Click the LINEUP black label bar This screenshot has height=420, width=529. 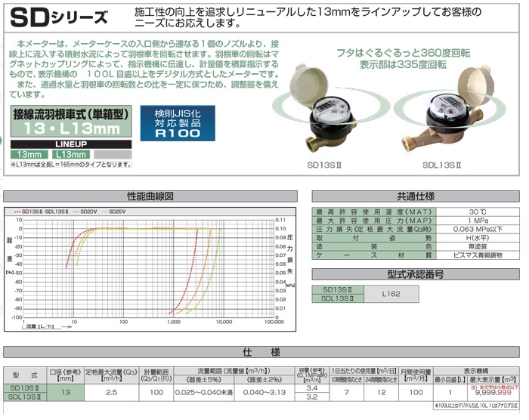[x=71, y=144]
